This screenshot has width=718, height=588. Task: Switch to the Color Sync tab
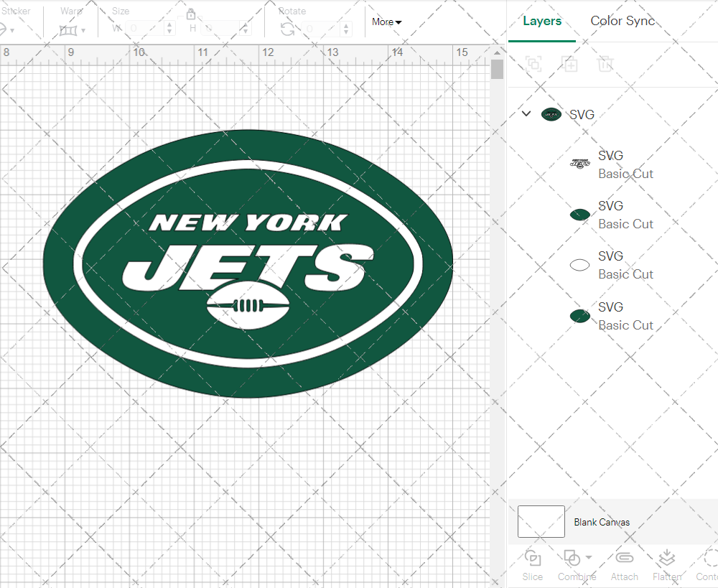623,21
